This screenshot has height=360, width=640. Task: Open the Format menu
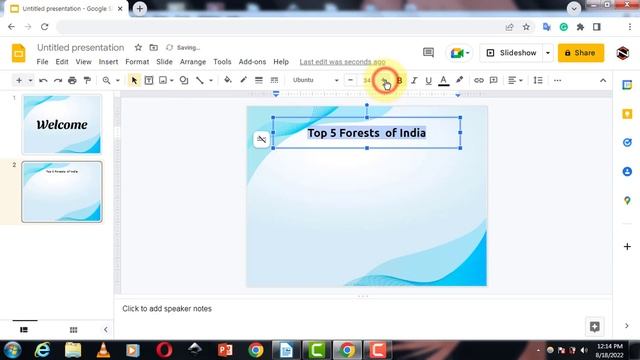point(137,62)
